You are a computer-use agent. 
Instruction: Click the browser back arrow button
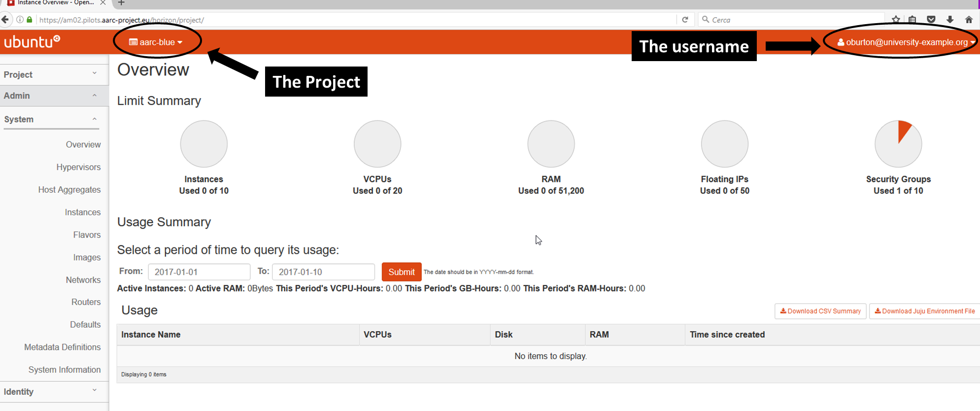click(5, 20)
